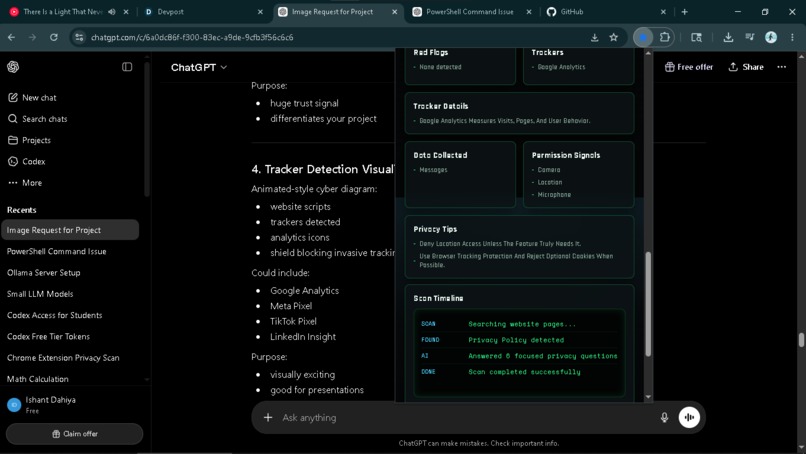Click the Privacy Tips card heading
This screenshot has width=806, height=454.
tap(435, 229)
